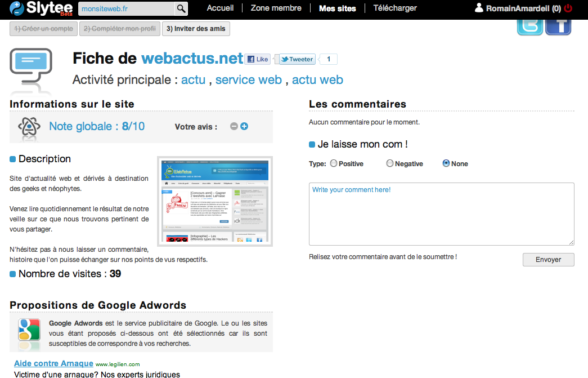Open the Télécharger menu item
588x378 pixels.
(395, 8)
